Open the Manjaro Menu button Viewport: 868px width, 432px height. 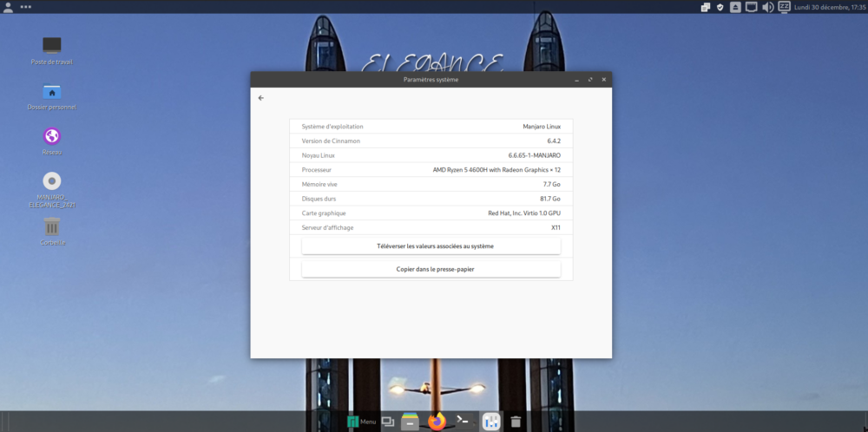361,422
